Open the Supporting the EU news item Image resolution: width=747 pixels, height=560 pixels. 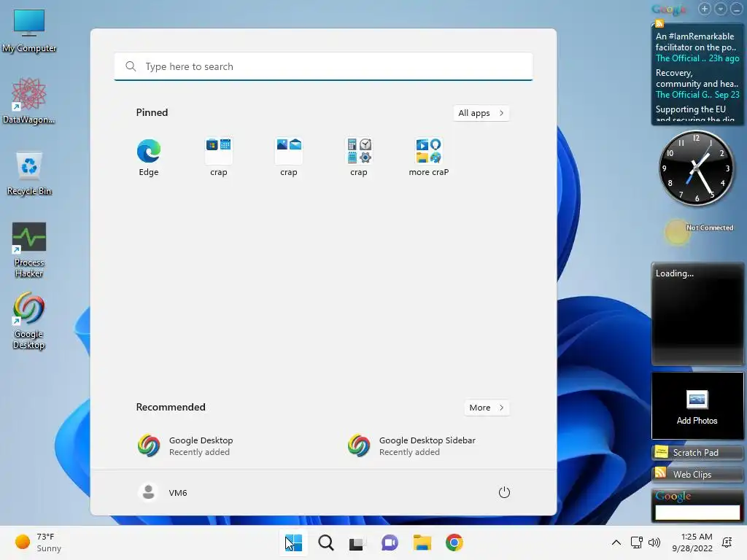(x=694, y=114)
